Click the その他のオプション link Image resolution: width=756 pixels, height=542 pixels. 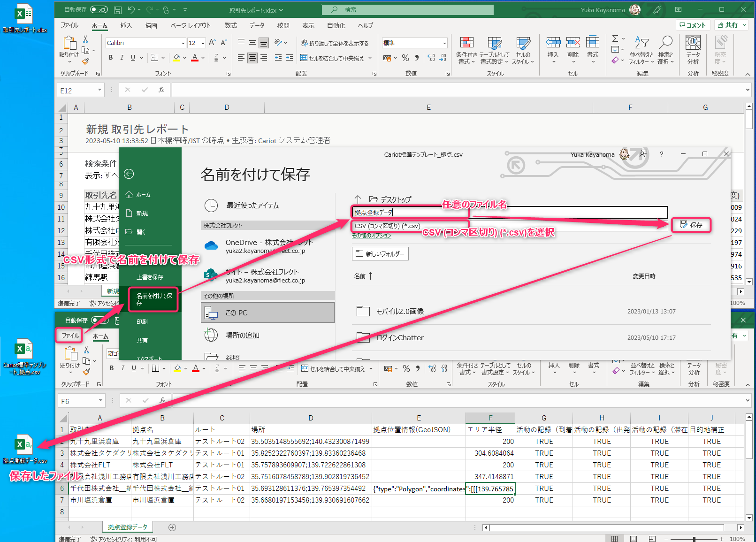click(372, 236)
